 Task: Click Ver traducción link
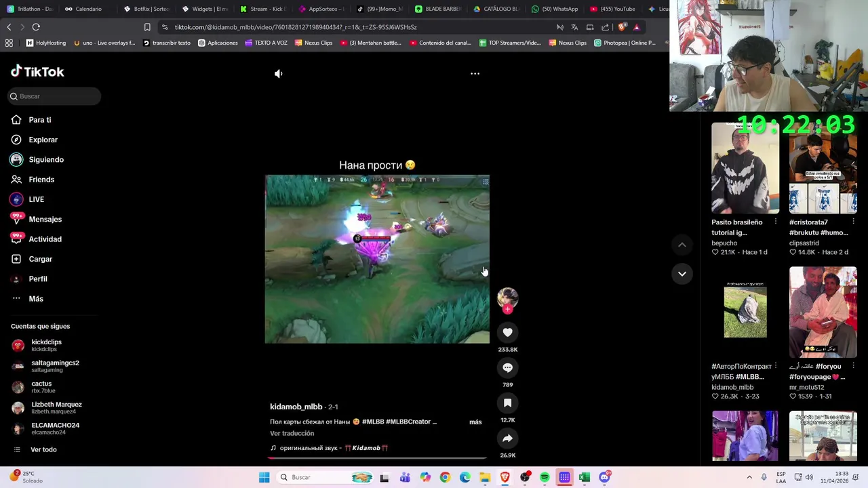click(292, 433)
